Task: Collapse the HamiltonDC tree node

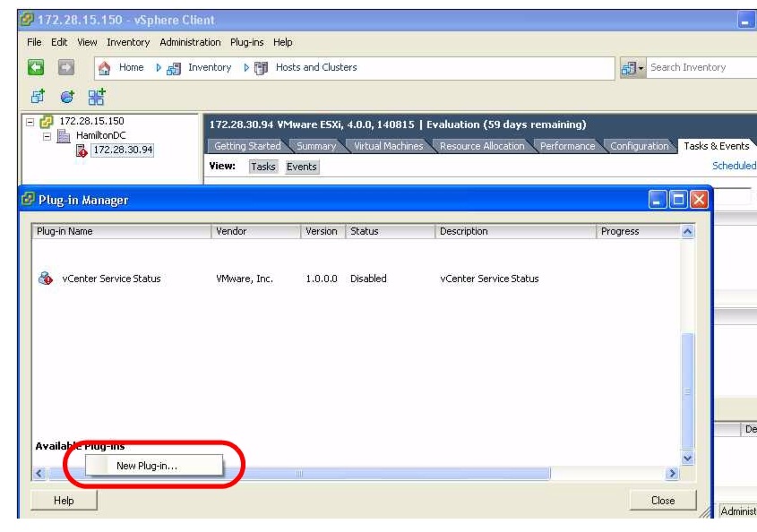Action: pos(47,137)
